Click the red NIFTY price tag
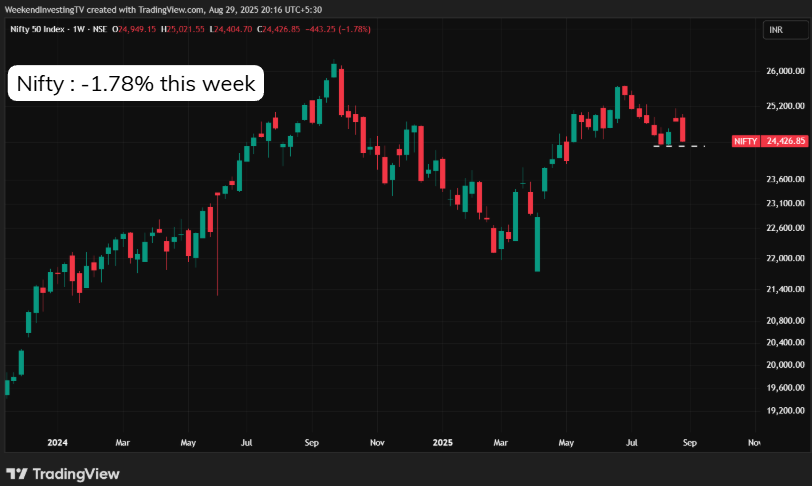This screenshot has width=812, height=486. pos(746,141)
